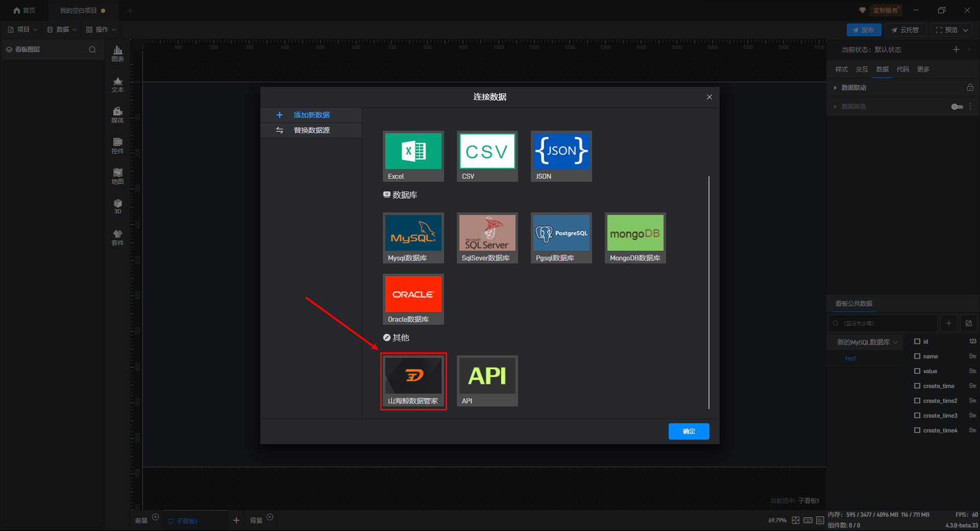Viewport: 980px width, 531px height.
Task: Pick the API data source tile
Action: coord(487,381)
